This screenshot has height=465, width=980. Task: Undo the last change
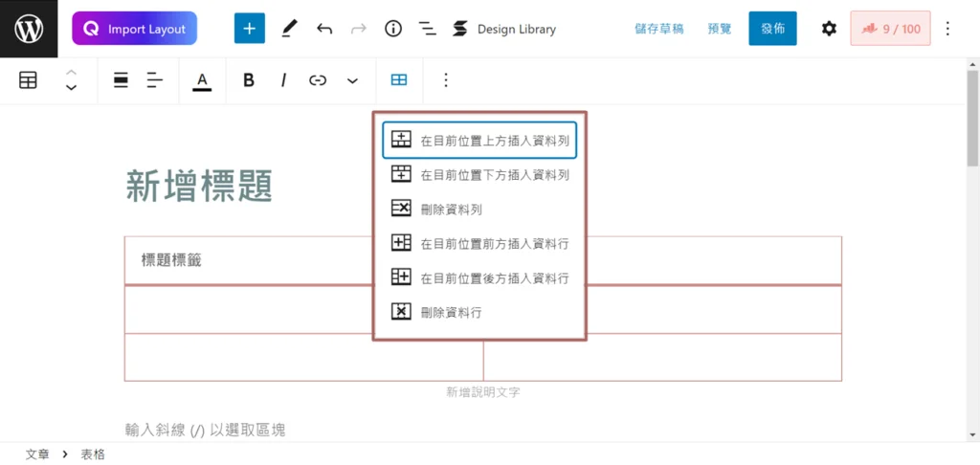[323, 29]
